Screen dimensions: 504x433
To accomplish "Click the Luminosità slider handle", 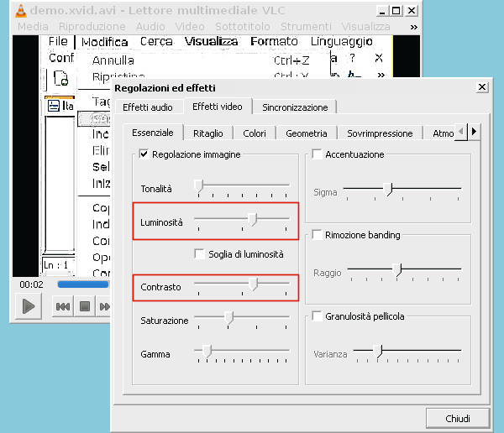I will point(252,220).
